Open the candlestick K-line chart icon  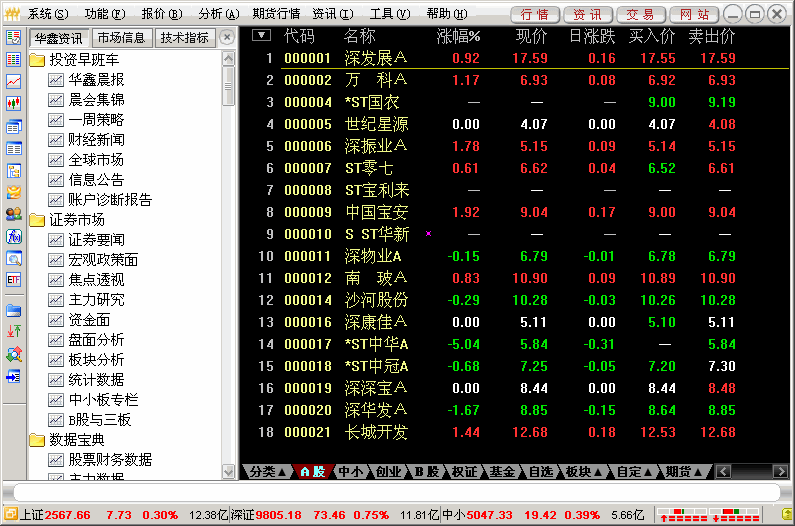coord(14,103)
